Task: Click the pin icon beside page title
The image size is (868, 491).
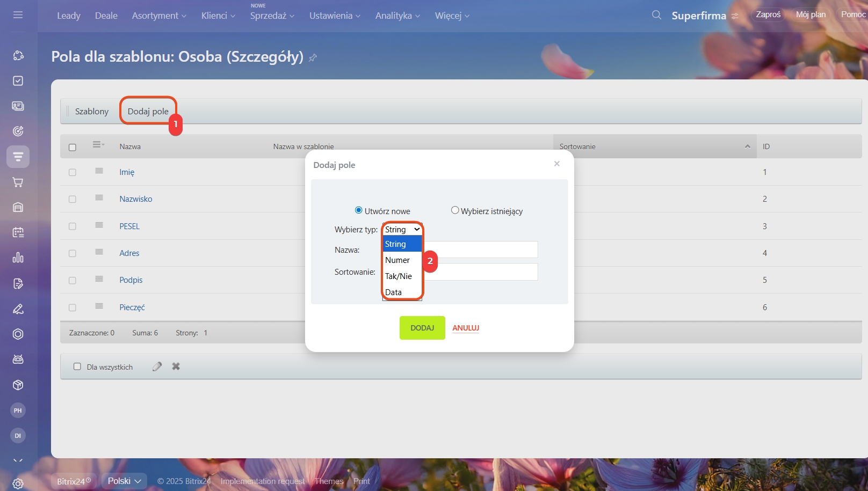Action: (x=313, y=57)
